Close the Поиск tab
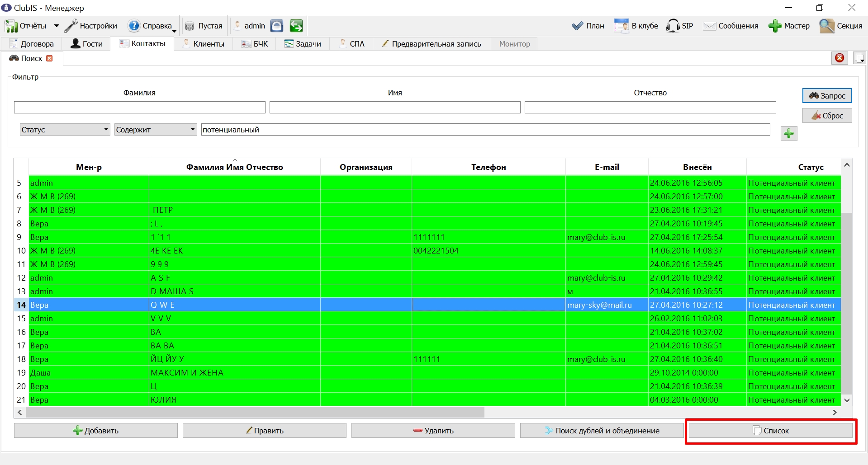The height and width of the screenshot is (465, 868). (x=50, y=58)
